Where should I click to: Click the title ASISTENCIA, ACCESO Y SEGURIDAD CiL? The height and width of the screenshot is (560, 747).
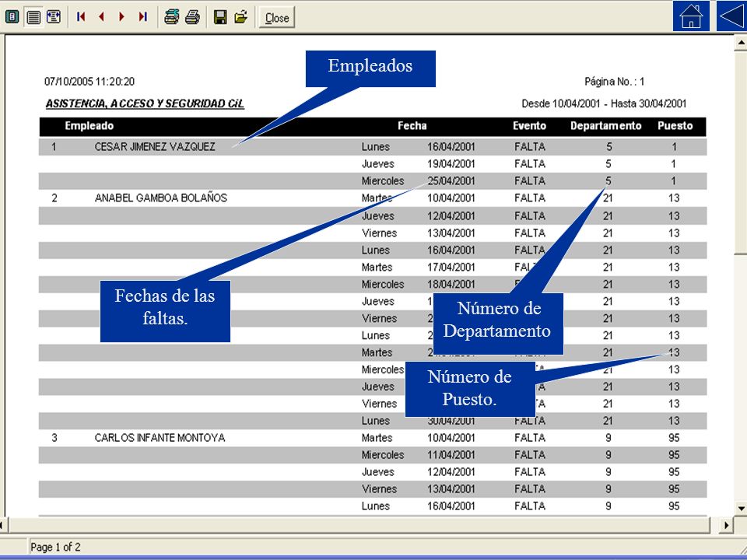pos(145,103)
